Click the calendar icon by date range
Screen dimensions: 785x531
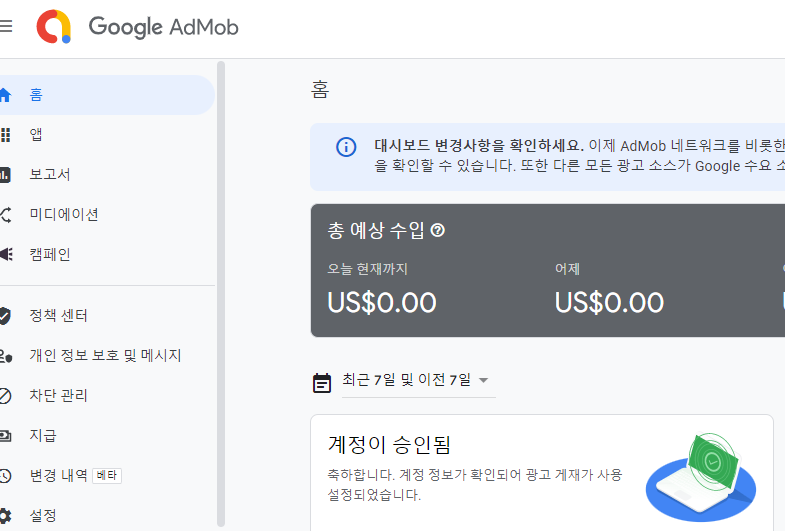pyautogui.click(x=322, y=381)
